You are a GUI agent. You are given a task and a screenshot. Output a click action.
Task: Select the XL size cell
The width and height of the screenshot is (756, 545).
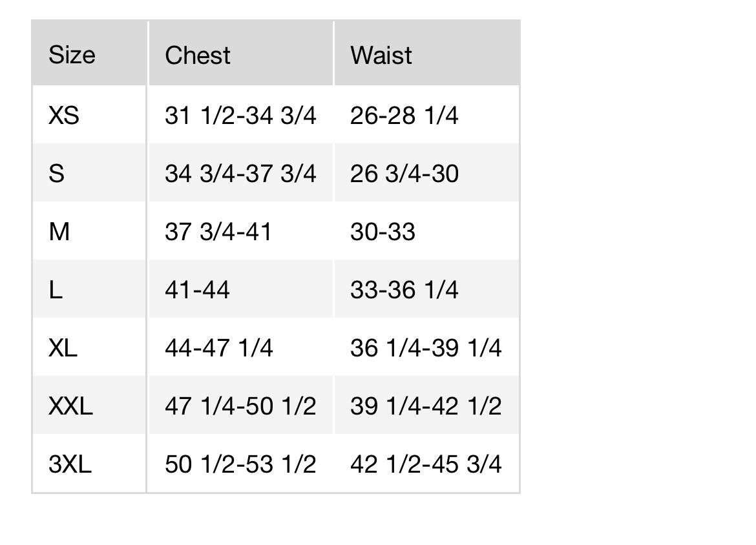[x=63, y=348]
